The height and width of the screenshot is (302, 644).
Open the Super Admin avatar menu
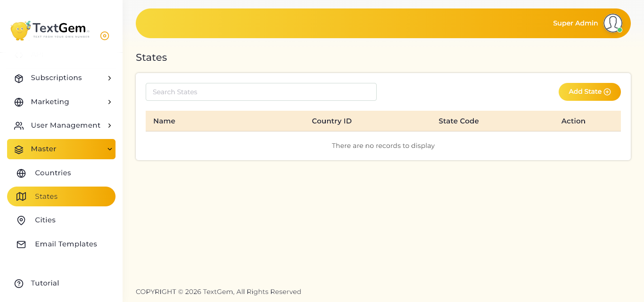tap(613, 23)
